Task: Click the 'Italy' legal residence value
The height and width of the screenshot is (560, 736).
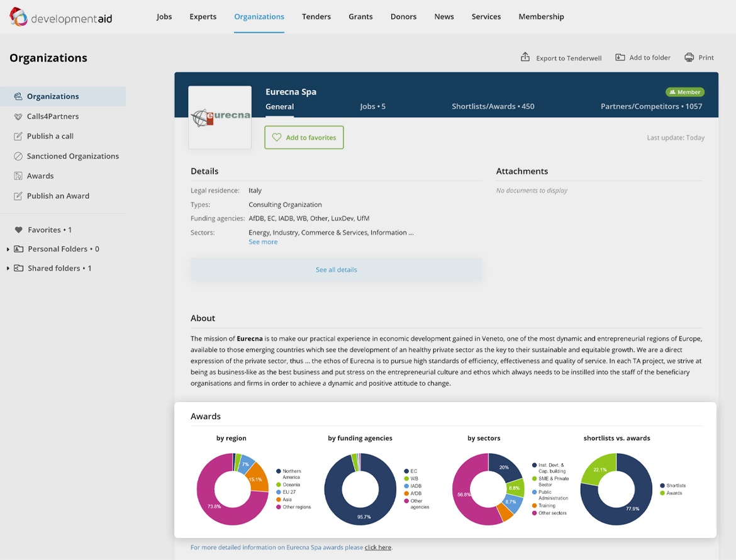Action: 255,191
